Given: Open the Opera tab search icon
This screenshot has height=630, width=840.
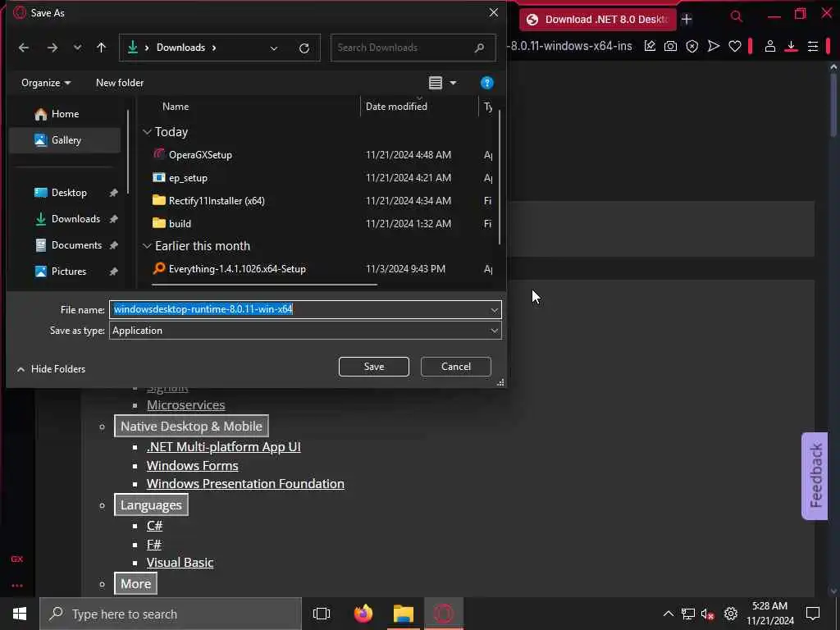Looking at the screenshot, I should (x=737, y=16).
